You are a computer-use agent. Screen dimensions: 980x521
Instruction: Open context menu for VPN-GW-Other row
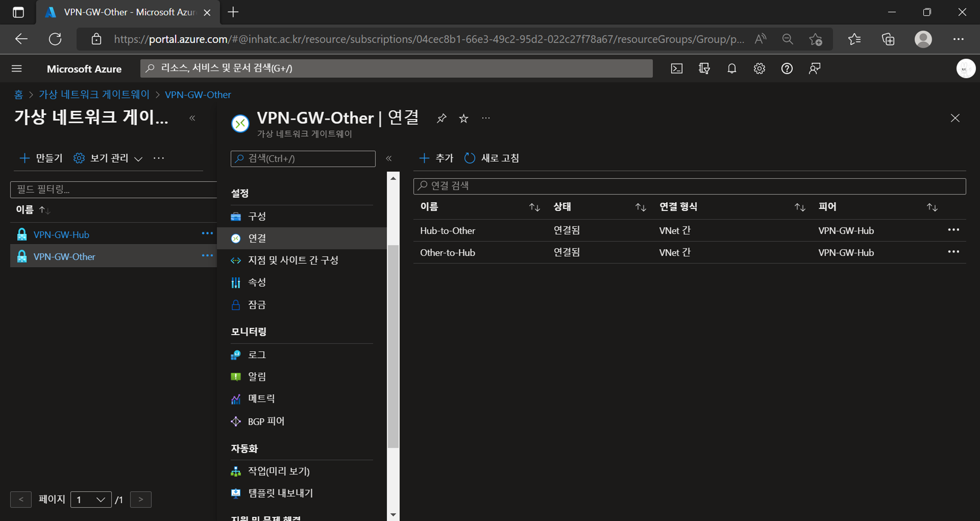[207, 256]
